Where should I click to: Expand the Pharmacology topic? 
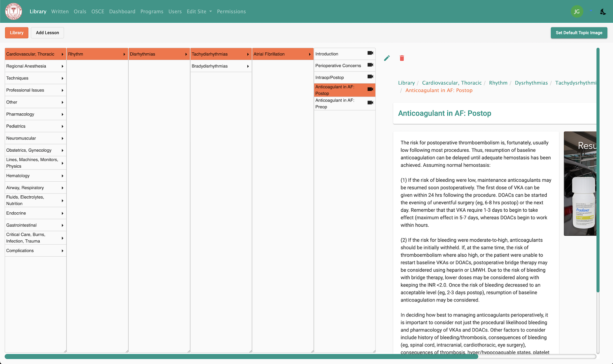pos(35,114)
